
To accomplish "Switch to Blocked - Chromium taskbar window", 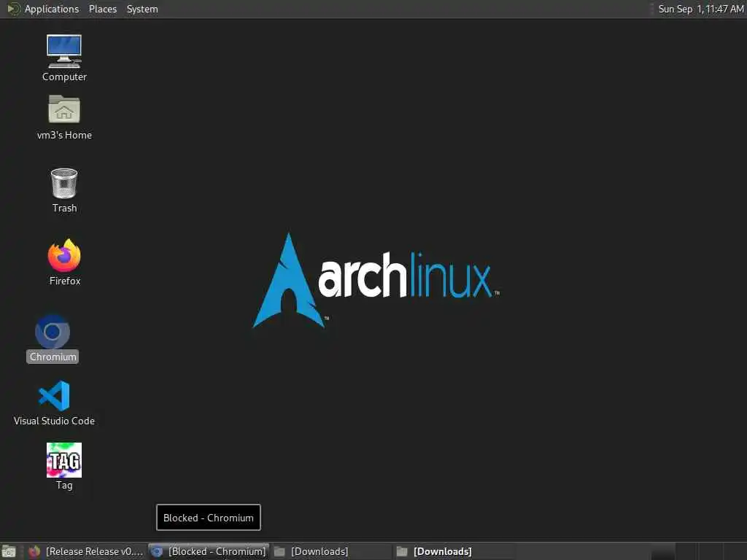I will point(209,551).
